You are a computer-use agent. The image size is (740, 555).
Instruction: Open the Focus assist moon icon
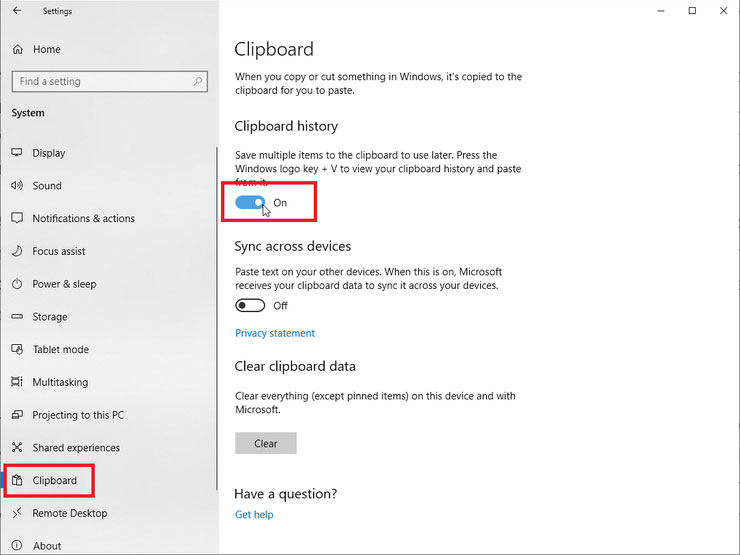coord(17,251)
